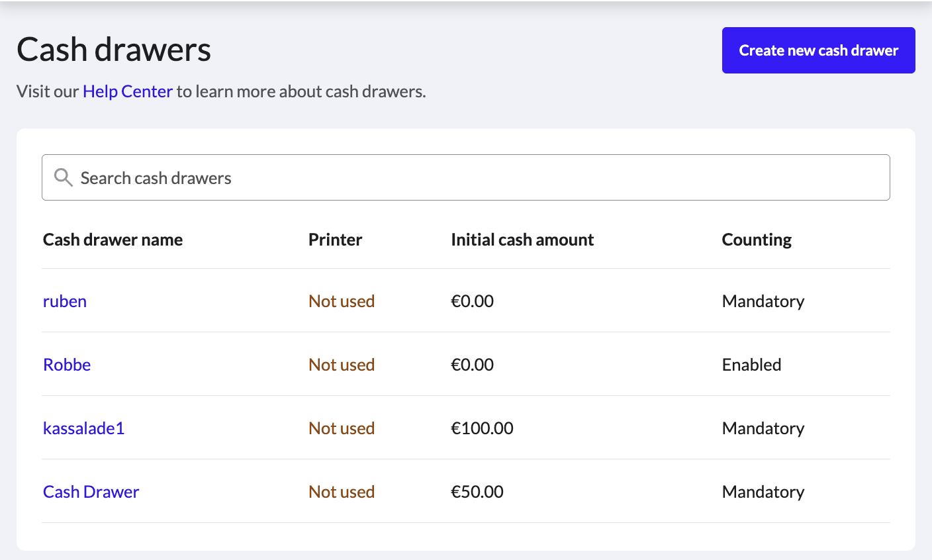Select the €50.00 initial cash amount
932x560 pixels.
pos(477,492)
